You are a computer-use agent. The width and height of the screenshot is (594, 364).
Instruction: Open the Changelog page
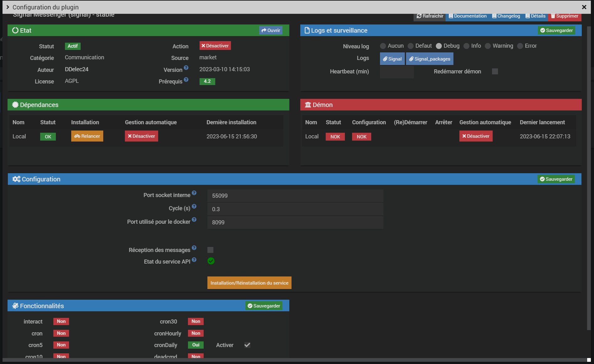pos(506,16)
